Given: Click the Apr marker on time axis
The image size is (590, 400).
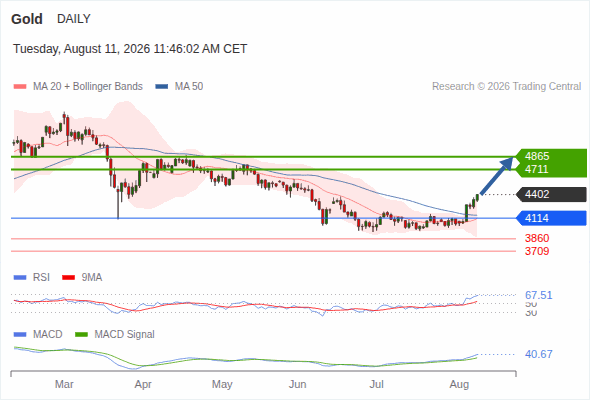Looking at the screenshot, I should tap(143, 385).
